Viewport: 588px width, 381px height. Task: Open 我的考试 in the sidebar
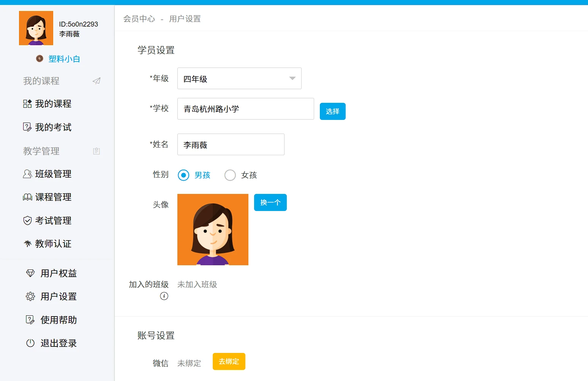pos(53,127)
